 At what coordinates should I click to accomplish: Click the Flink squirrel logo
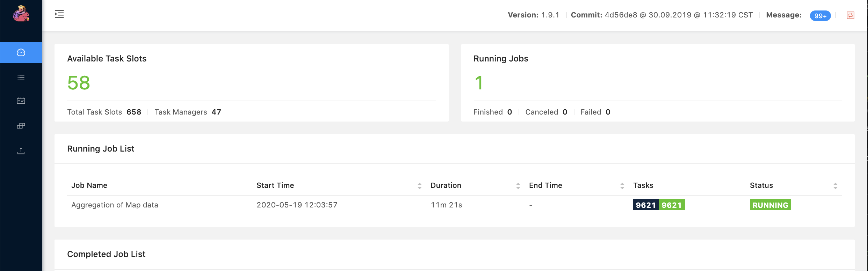21,14
